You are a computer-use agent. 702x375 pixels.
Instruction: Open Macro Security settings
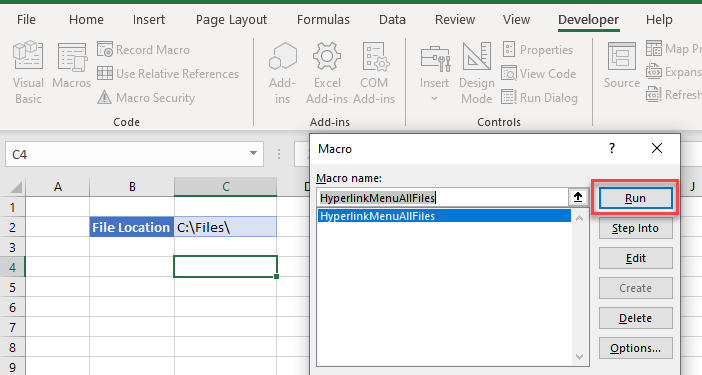[146, 98]
